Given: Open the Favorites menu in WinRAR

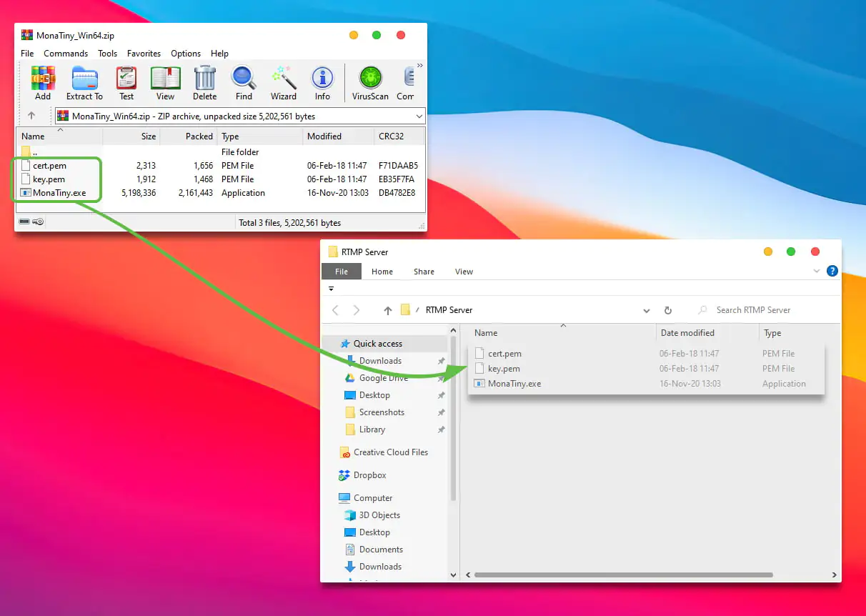Looking at the screenshot, I should click(144, 54).
